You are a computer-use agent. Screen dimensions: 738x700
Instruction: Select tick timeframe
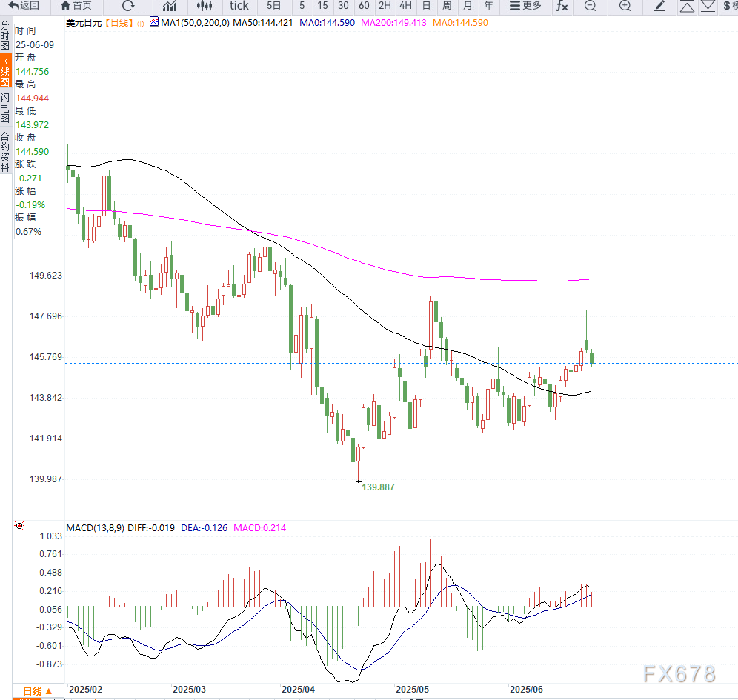[239, 6]
